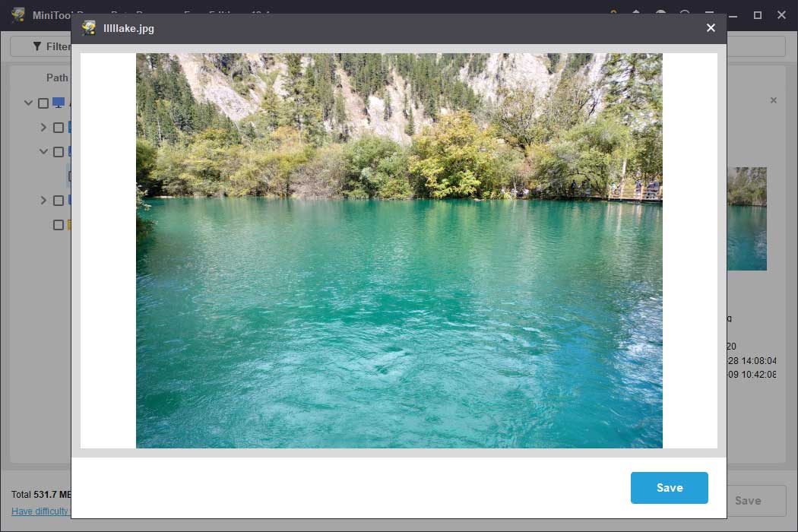
Task: Collapse the expanded second-level tree node
Action: 44,152
